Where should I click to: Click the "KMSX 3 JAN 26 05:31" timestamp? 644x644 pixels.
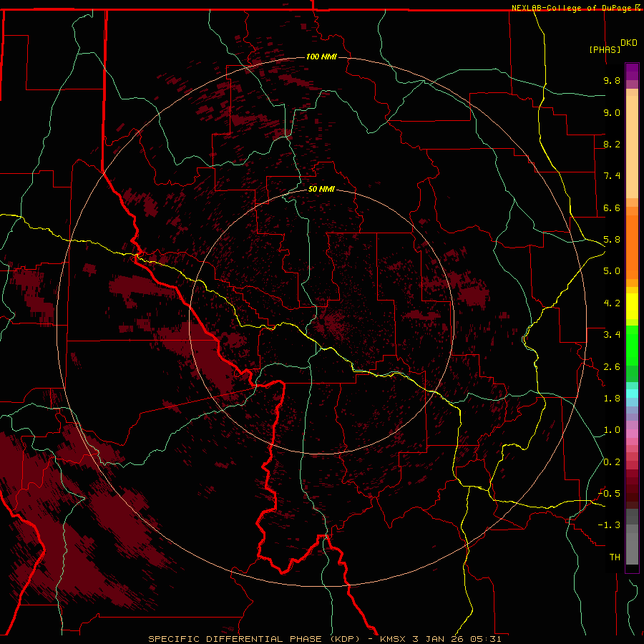(x=441, y=639)
